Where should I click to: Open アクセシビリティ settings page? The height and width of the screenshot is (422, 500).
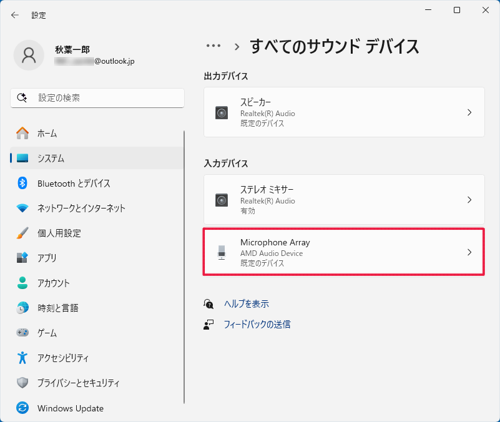point(96,358)
